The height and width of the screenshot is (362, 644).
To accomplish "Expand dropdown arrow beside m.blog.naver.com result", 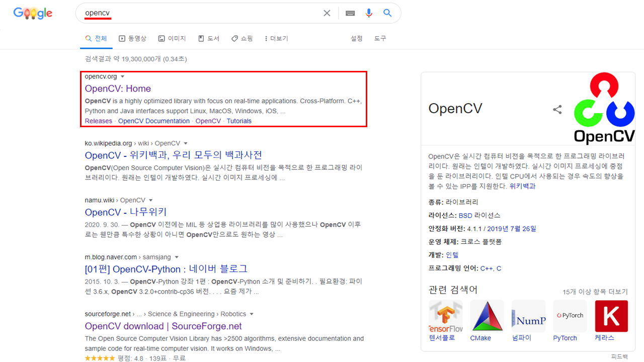I will coord(177,257).
